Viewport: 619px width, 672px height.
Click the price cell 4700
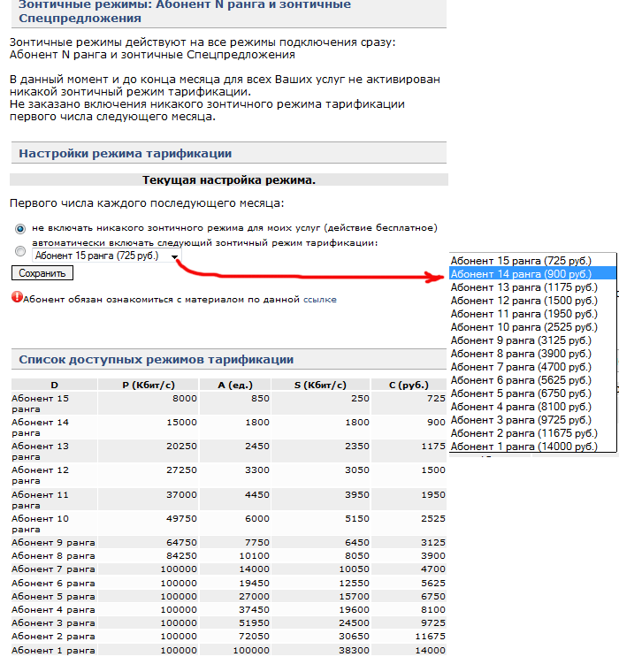click(409, 569)
